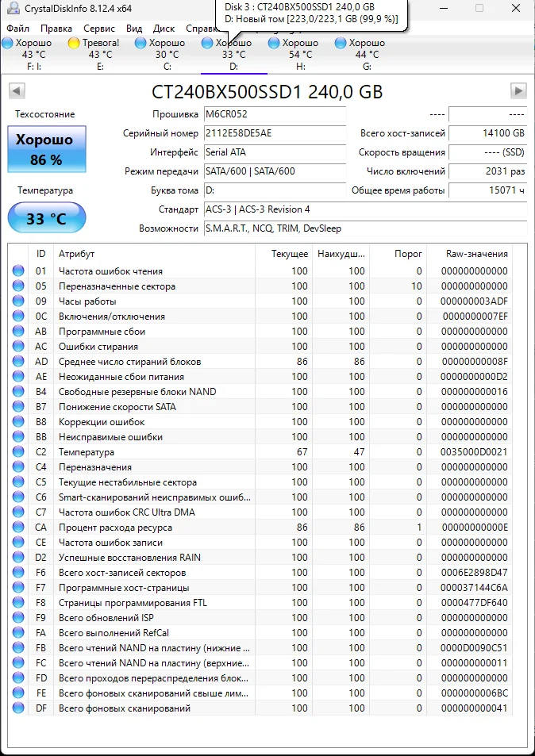The height and width of the screenshot is (756, 535).
Task: Click status orb for attribute FE
Action: click(x=18, y=693)
